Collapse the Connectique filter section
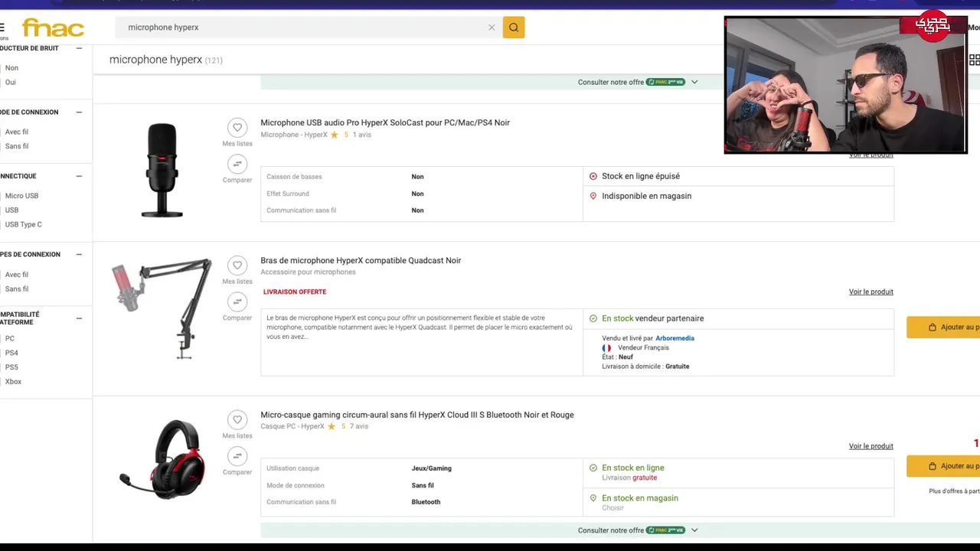This screenshot has height=551, width=980. [x=79, y=176]
